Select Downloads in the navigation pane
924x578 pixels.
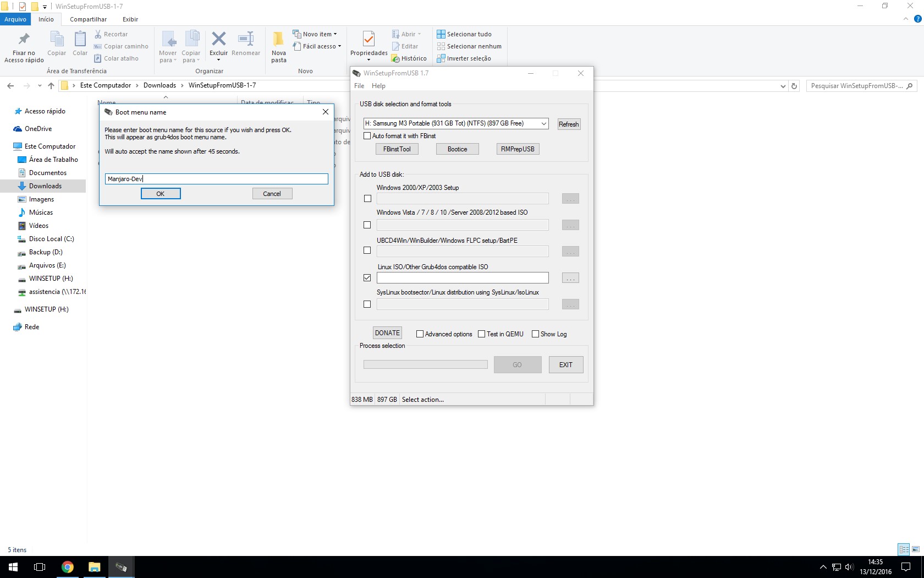(45, 186)
